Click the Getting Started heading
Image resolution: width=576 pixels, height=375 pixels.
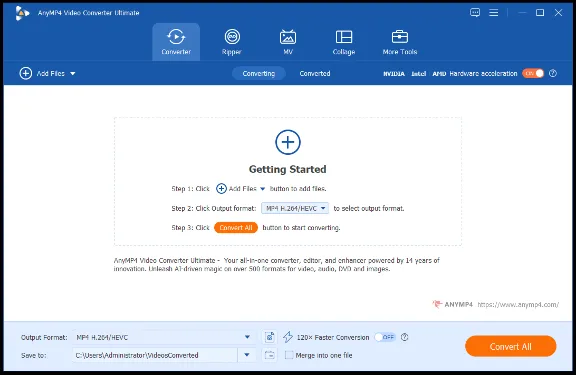coord(288,169)
